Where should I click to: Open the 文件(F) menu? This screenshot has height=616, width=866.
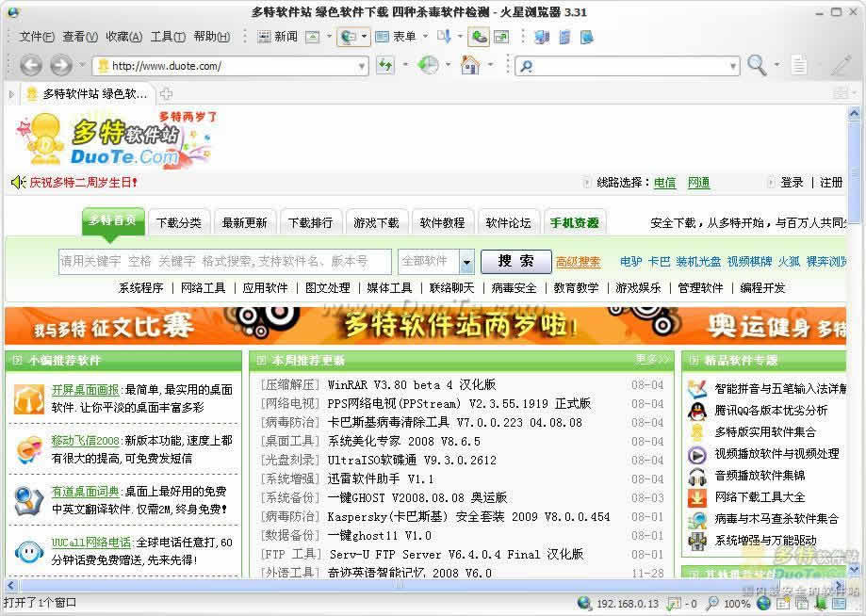click(37, 37)
